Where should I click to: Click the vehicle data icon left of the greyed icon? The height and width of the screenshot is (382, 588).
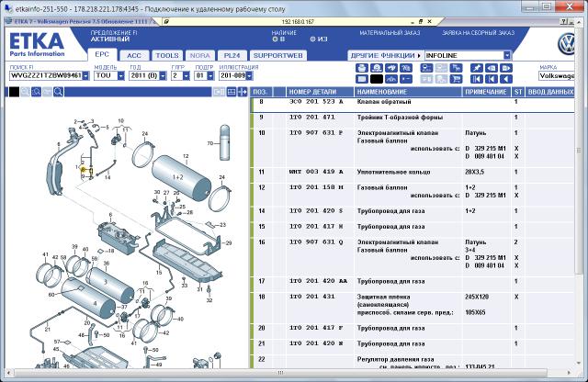(x=426, y=68)
